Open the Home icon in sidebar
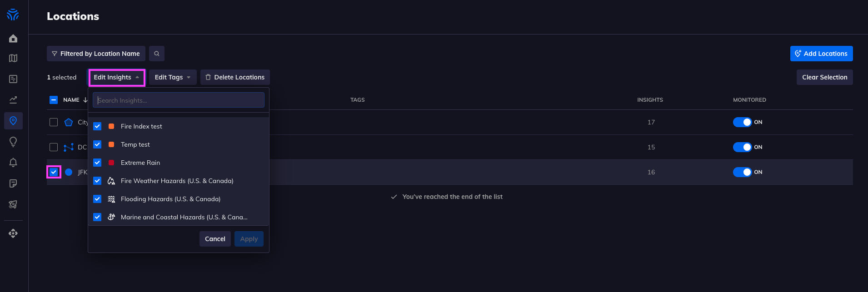Viewport: 868px width, 292px height. pos(13,39)
